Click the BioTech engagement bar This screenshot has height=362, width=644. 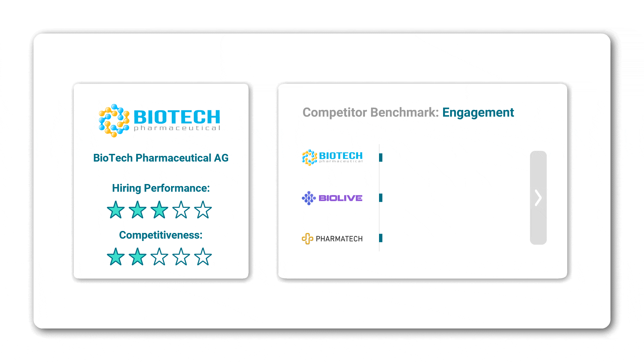point(381,158)
